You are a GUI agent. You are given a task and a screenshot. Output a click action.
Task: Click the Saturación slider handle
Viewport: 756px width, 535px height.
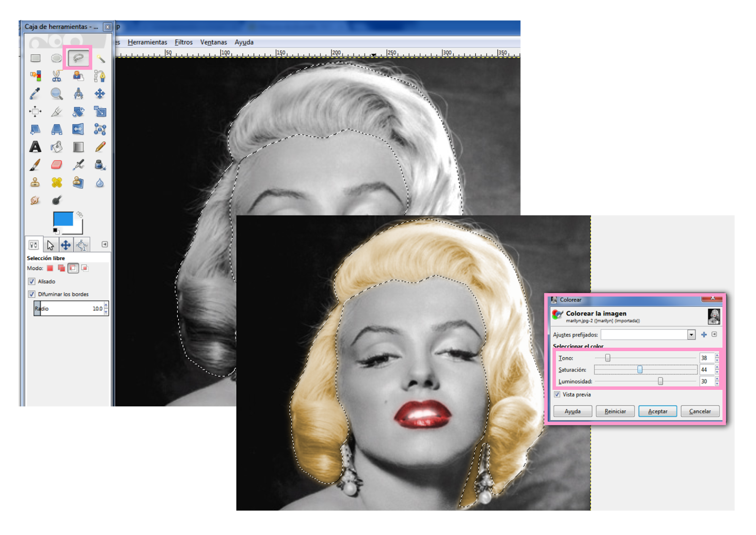coord(640,370)
